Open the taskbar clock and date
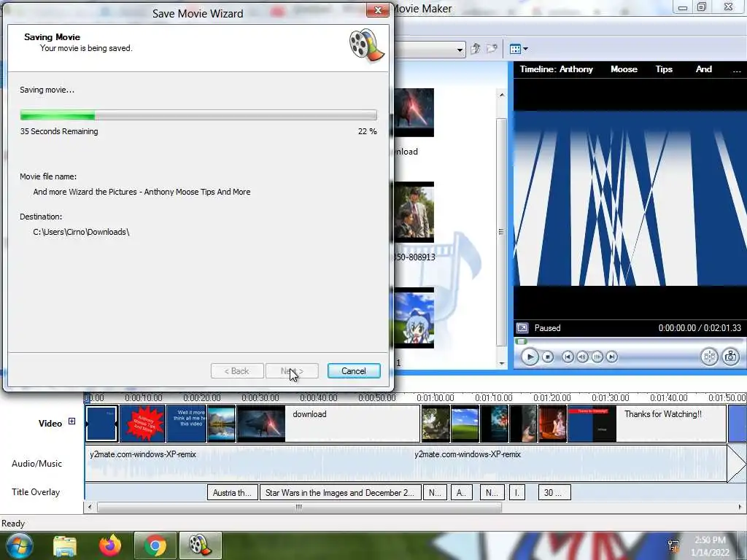The height and width of the screenshot is (560, 747). (710, 546)
